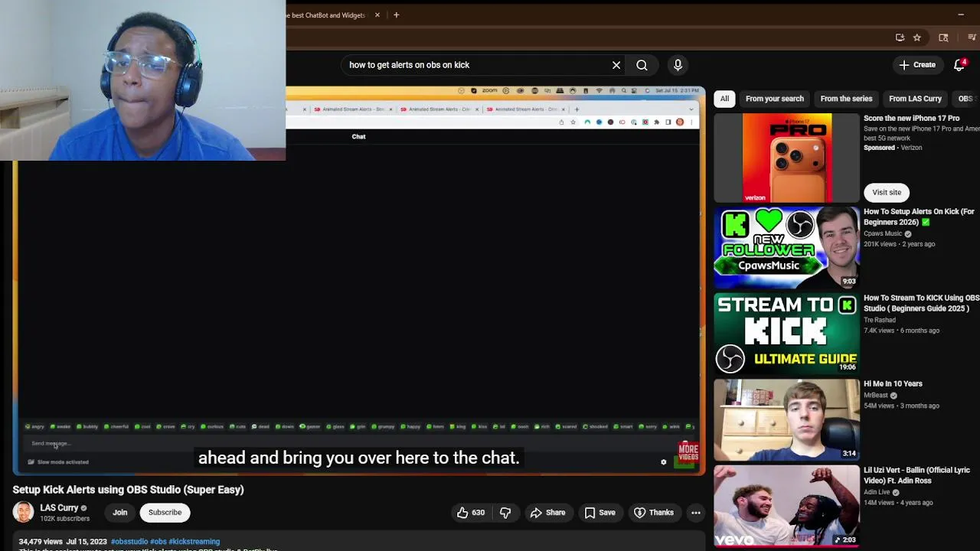Click the video title Setup Kick Alerts
The height and width of the screenshot is (551, 980).
coord(128,490)
